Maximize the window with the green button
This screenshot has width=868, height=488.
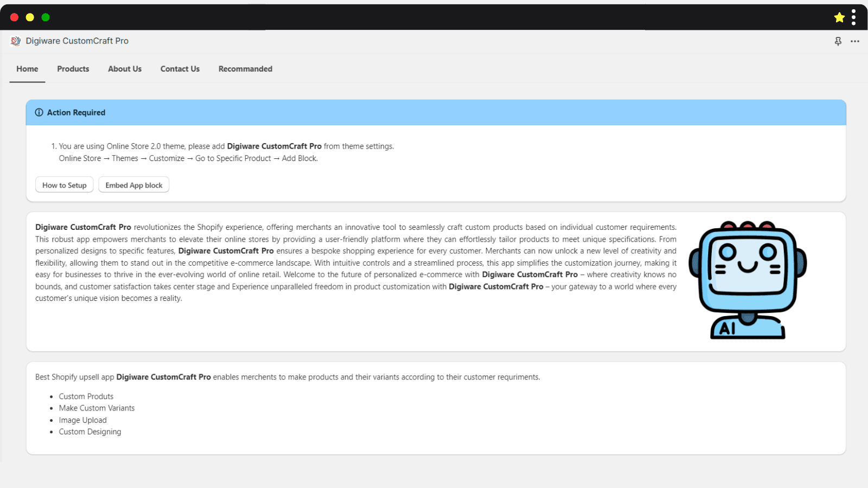46,17
